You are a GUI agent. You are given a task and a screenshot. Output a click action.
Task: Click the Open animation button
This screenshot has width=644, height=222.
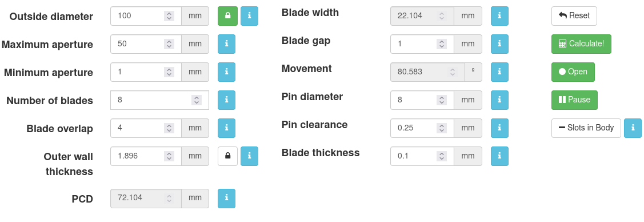573,72
